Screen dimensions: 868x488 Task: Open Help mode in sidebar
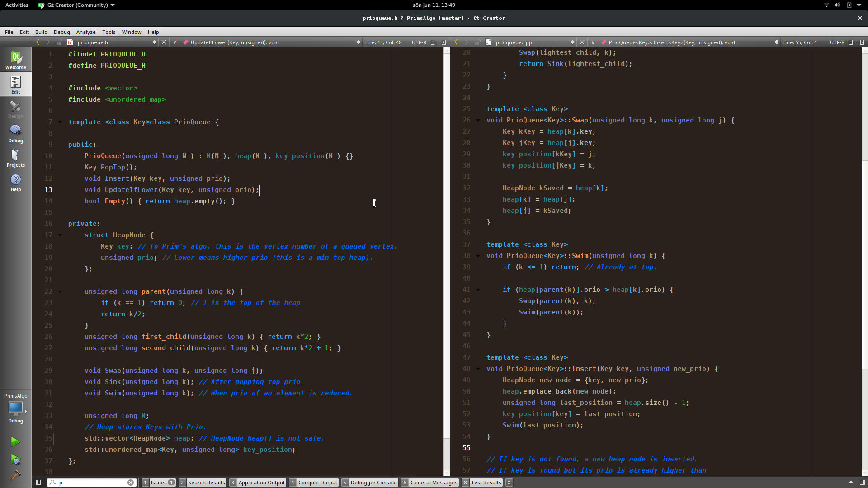click(x=15, y=182)
